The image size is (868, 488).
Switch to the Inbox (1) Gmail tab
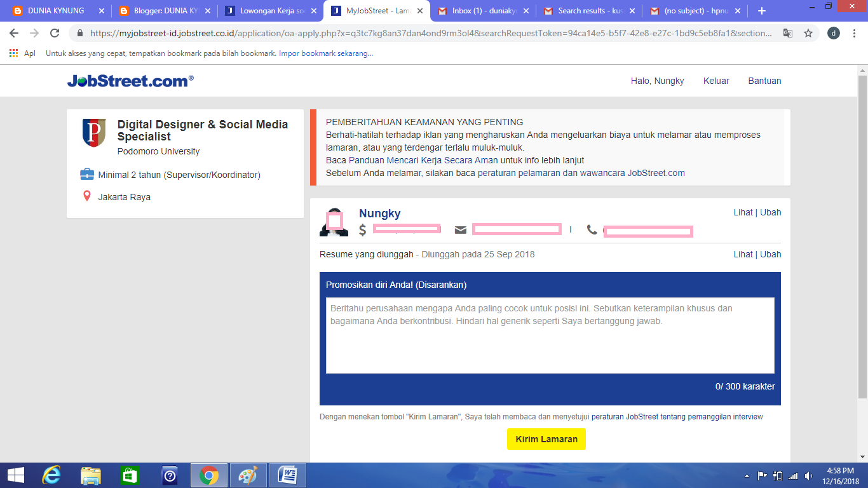pos(483,11)
